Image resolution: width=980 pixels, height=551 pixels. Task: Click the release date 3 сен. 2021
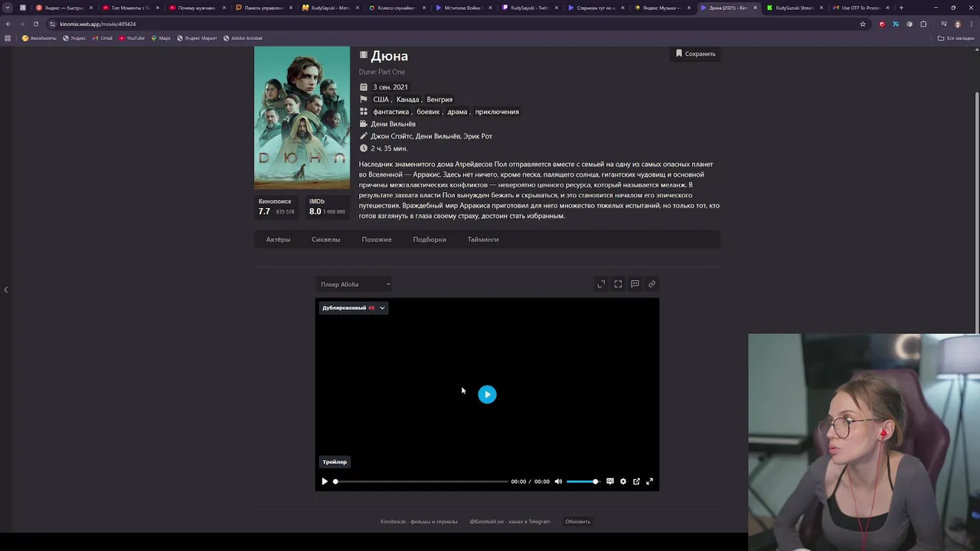click(390, 87)
